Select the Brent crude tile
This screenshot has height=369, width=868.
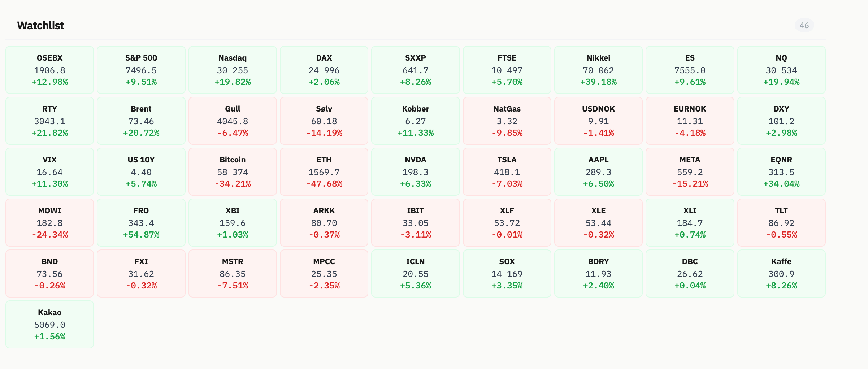(x=141, y=121)
